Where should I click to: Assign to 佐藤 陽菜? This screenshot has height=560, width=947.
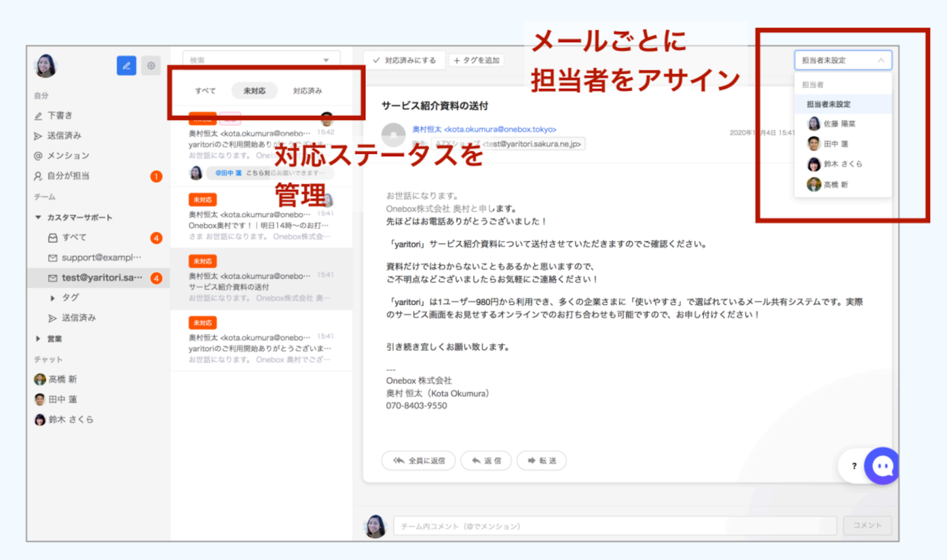pos(843,124)
